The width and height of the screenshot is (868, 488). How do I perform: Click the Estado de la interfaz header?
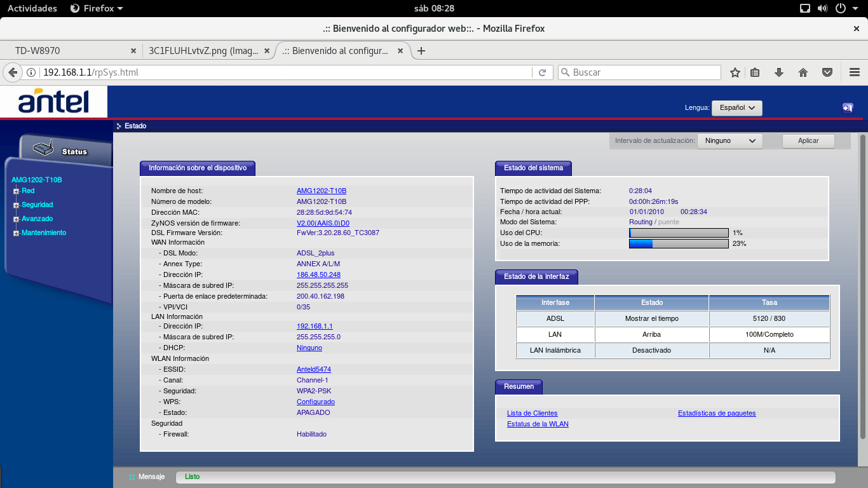(536, 276)
